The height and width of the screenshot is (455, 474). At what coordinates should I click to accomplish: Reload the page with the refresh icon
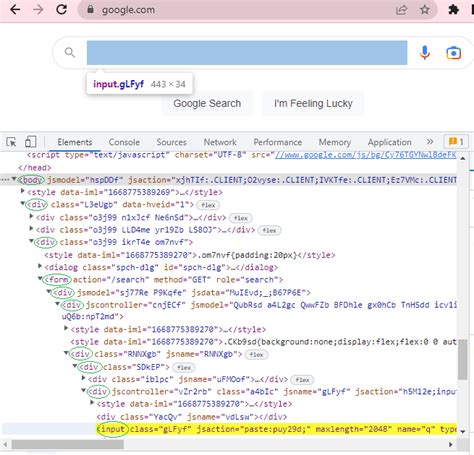[x=61, y=9]
